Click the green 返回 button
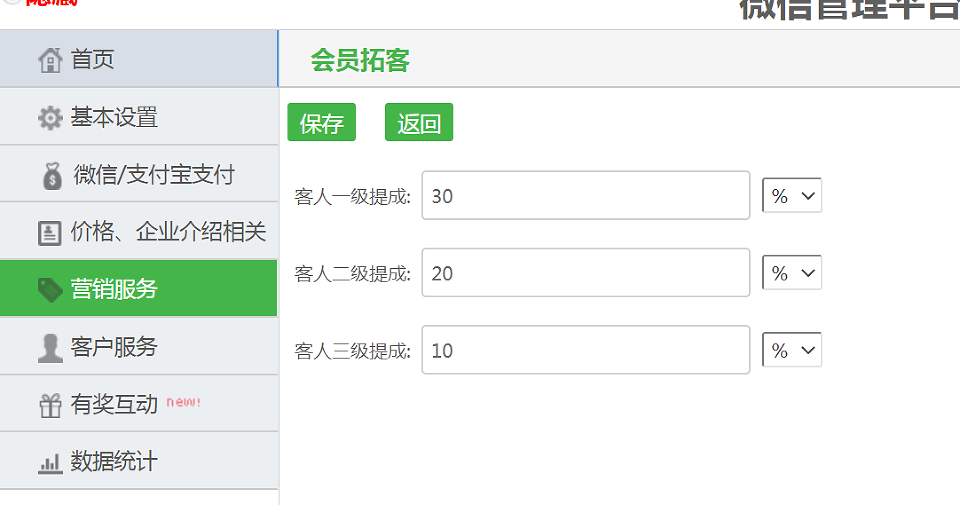960x505 pixels. pos(419,122)
